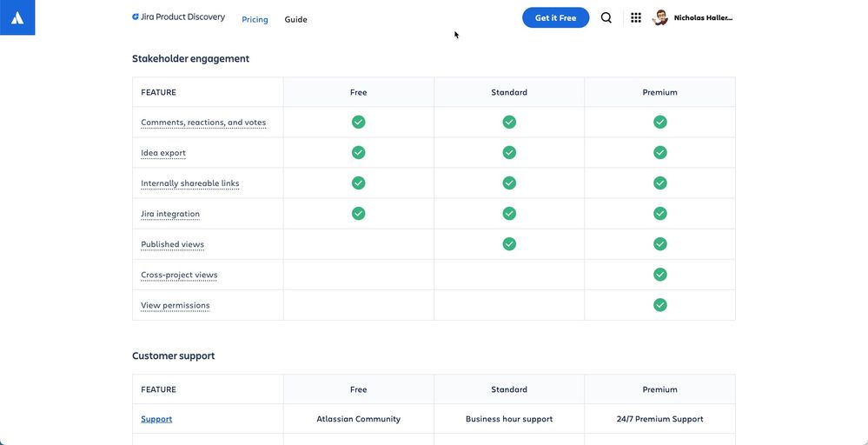
Task: Click Standard column header in Stakeholder engagement table
Action: point(509,92)
